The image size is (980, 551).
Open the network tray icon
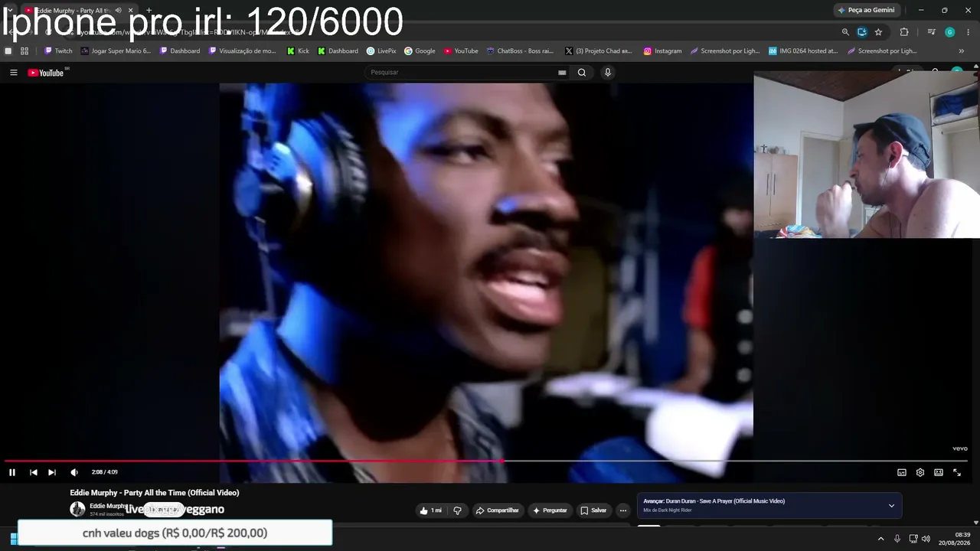pos(913,539)
